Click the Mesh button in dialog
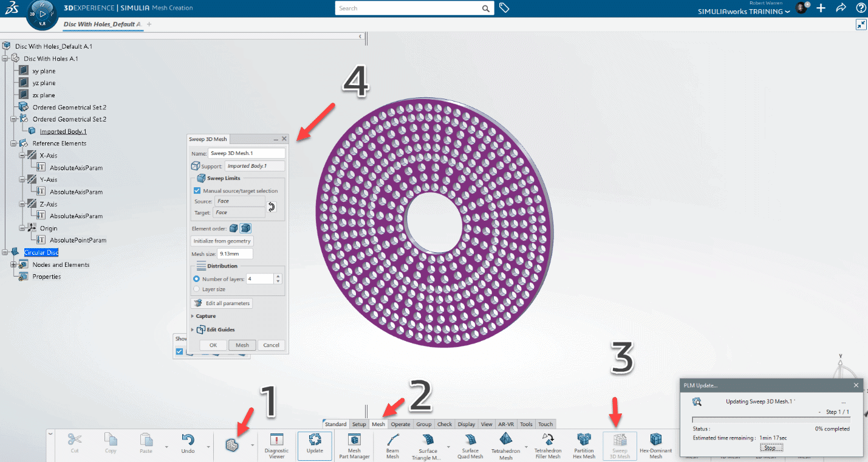This screenshot has height=462, width=868. (x=242, y=345)
